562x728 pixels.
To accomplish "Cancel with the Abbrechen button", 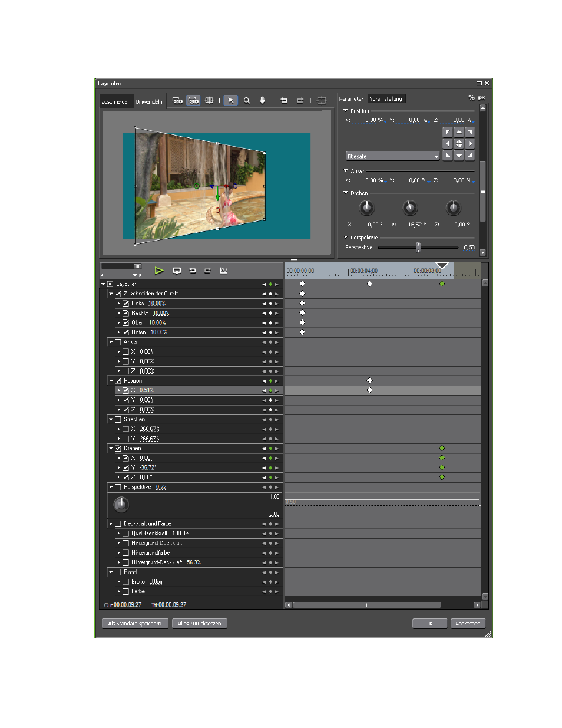I will coord(468,624).
